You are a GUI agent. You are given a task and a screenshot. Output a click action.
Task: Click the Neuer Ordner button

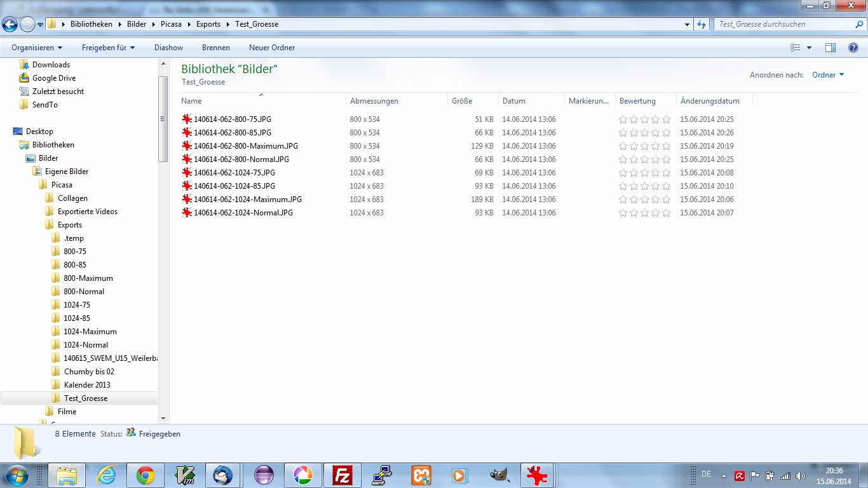272,48
